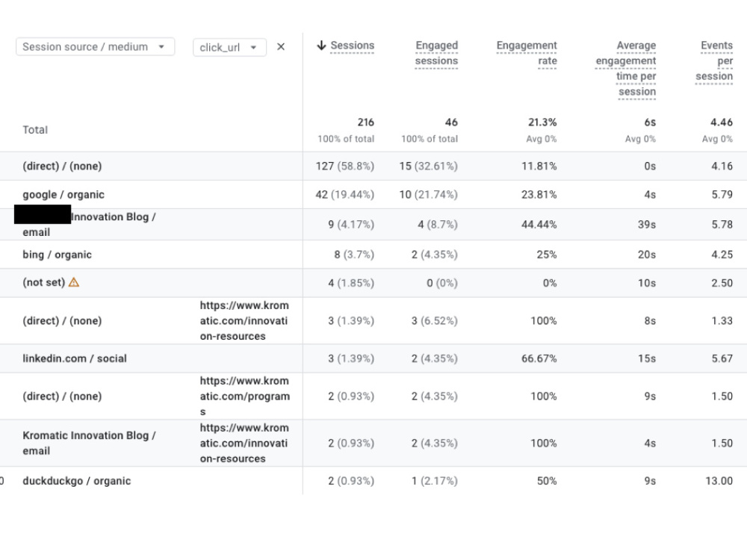Image resolution: width=747 pixels, height=560 pixels.
Task: Click the orange warning icon beside (not set)
Action: pyautogui.click(x=74, y=282)
